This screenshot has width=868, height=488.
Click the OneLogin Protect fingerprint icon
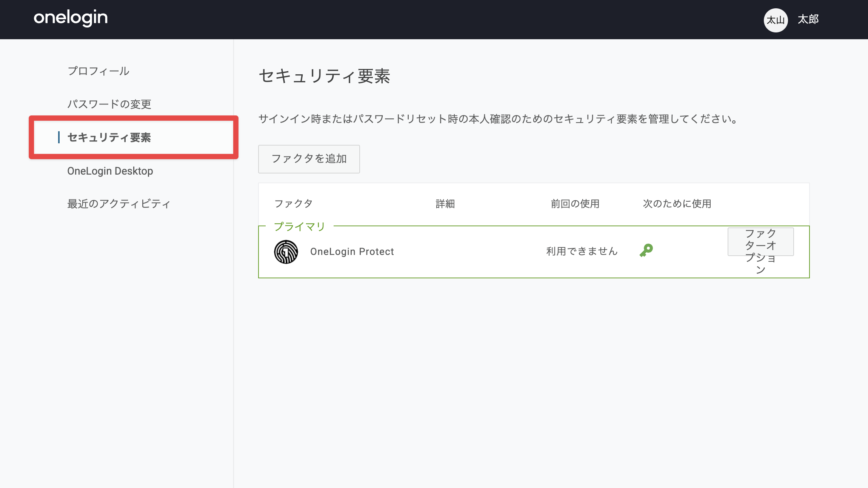[x=286, y=252]
